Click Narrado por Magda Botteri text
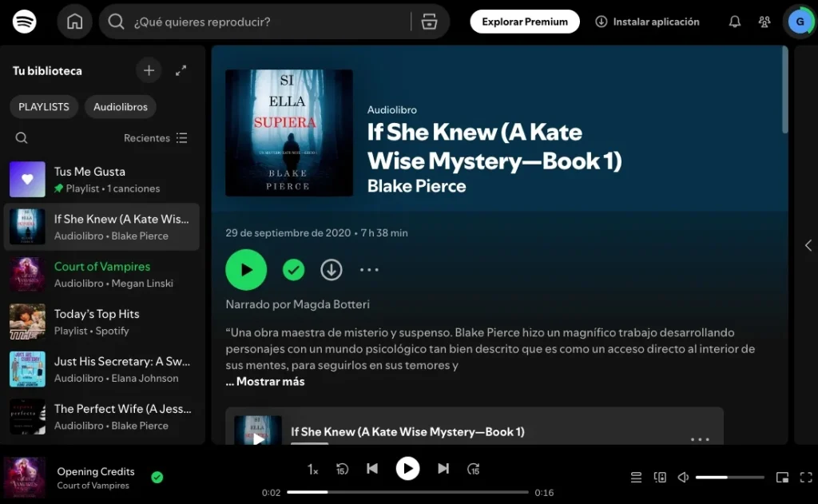The height and width of the screenshot is (504, 818). point(297,304)
